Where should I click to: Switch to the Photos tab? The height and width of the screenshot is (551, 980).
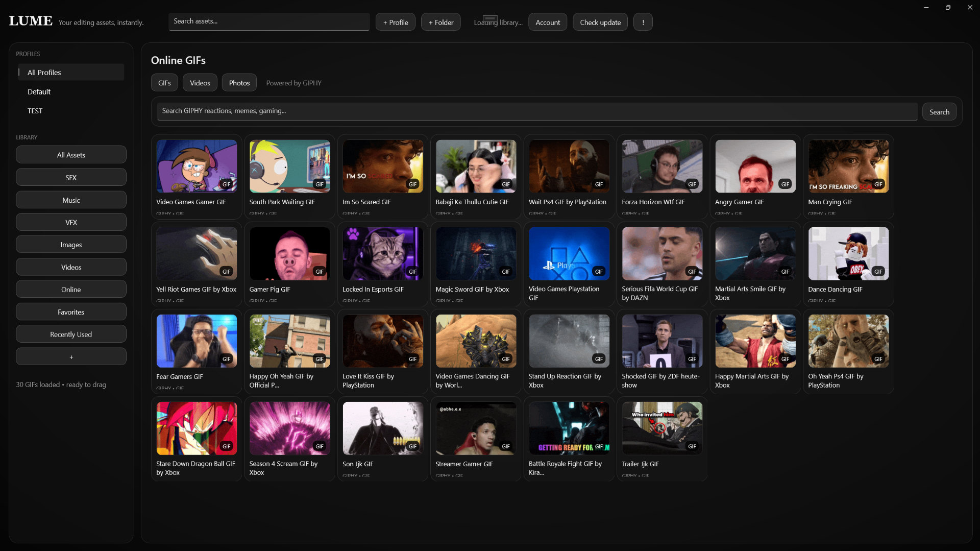coord(239,83)
